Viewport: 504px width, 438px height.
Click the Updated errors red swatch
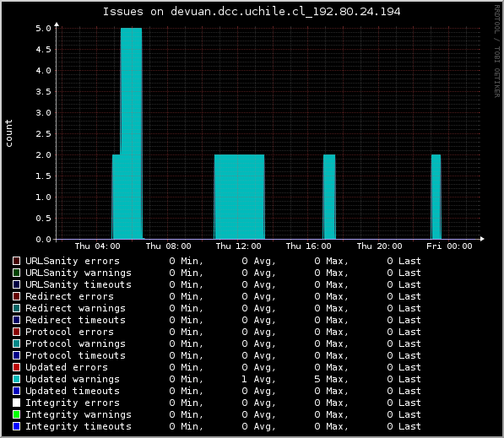16,367
